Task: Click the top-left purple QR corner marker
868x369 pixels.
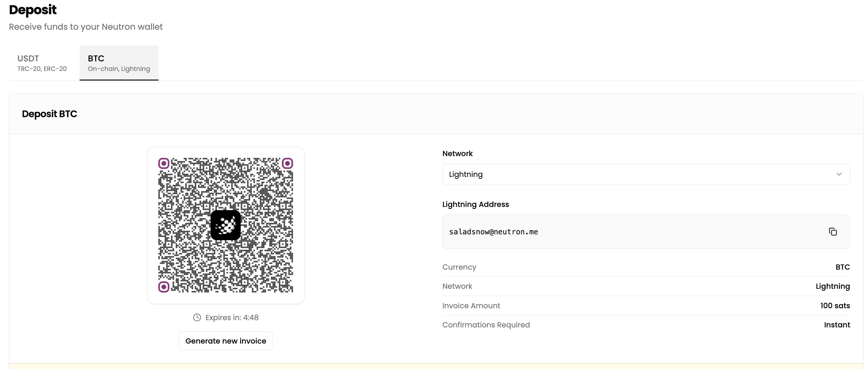Action: (164, 164)
